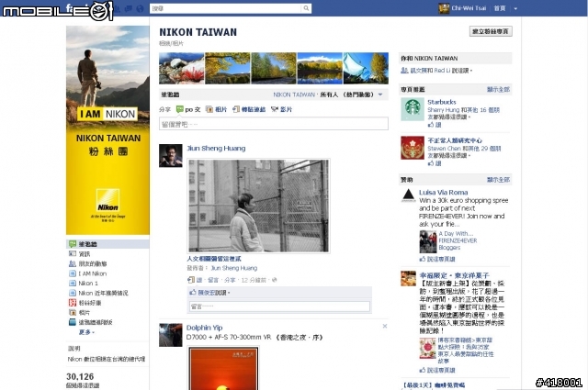
Task: Select the 轉貼連結 link share icon
Action: [236, 109]
